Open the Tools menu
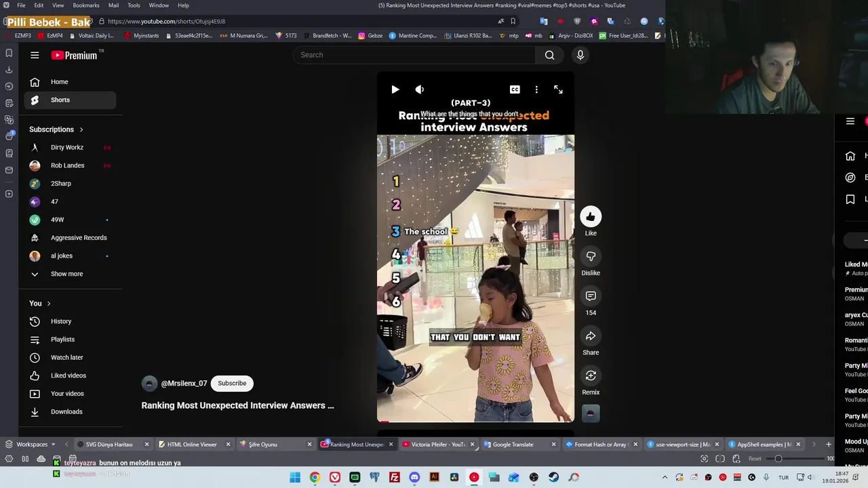Image resolution: width=868 pixels, height=488 pixels. pos(134,5)
